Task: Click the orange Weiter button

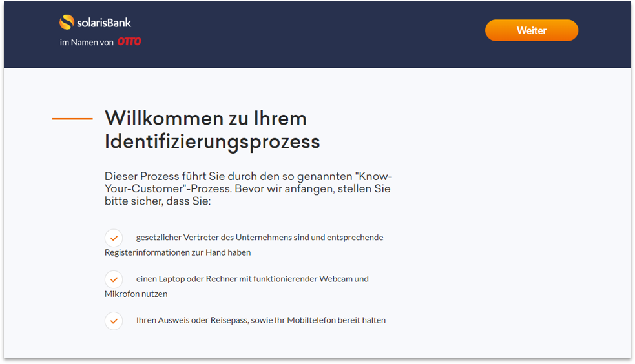Action: pos(532,30)
